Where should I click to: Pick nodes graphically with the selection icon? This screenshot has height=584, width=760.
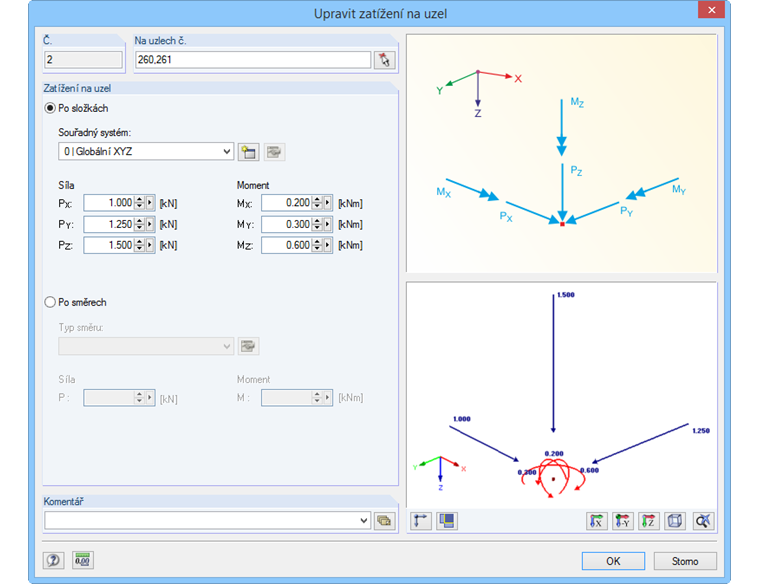pos(384,60)
